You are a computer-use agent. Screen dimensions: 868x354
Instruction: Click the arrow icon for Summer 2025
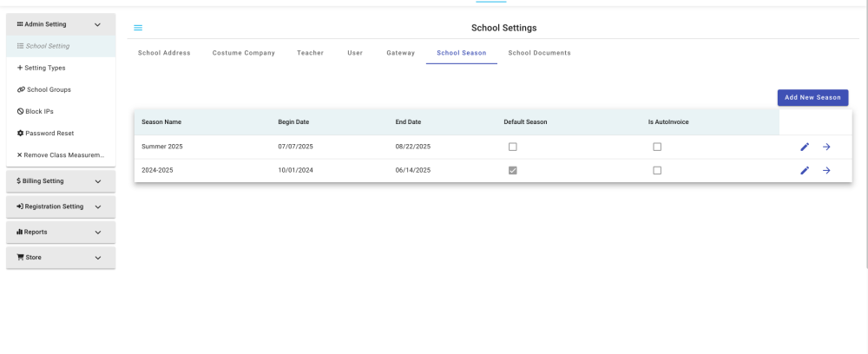click(x=826, y=147)
